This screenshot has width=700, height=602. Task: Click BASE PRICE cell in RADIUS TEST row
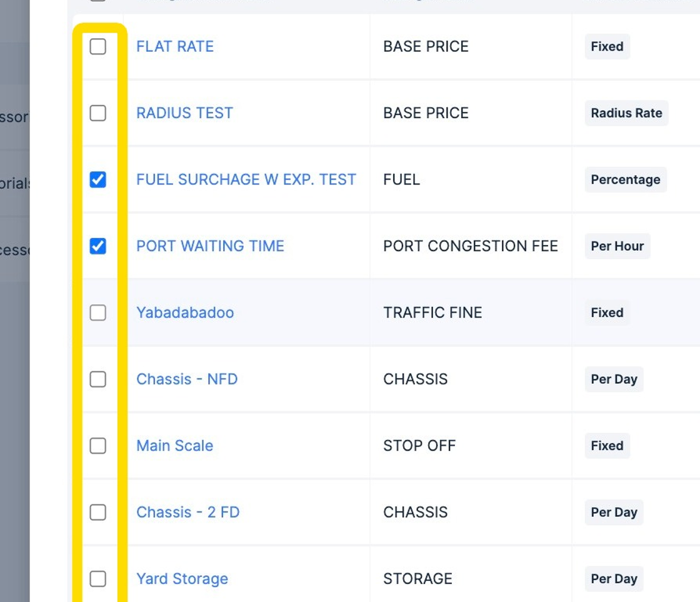click(426, 113)
